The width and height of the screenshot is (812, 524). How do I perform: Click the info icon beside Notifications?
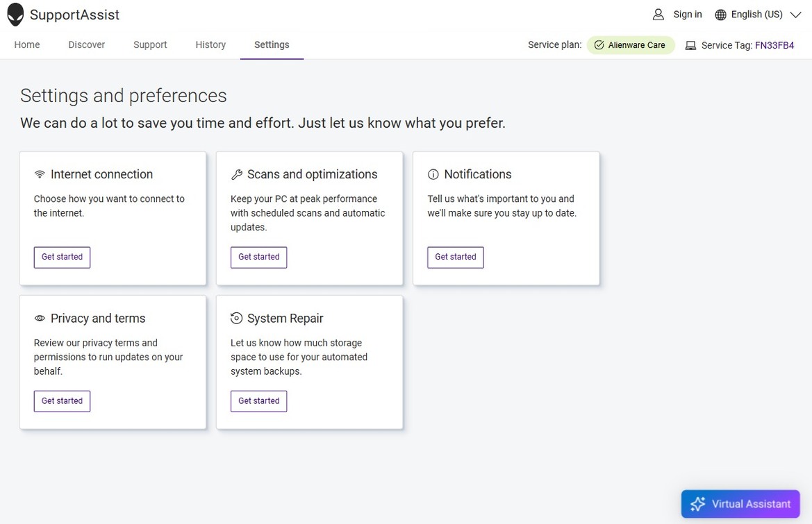433,175
